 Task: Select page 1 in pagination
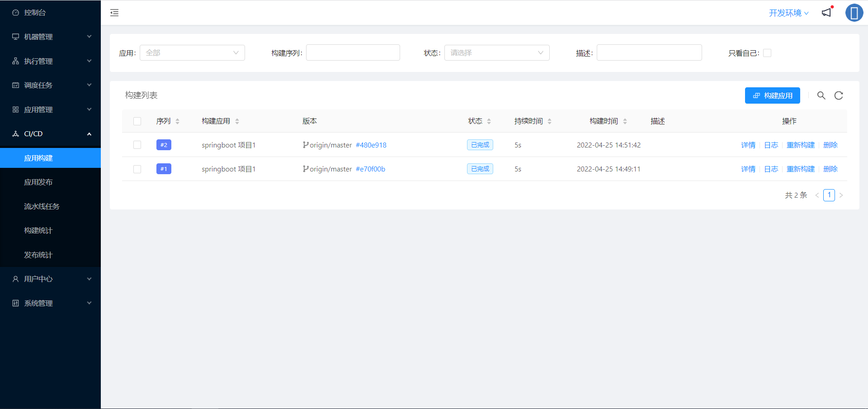tap(829, 195)
